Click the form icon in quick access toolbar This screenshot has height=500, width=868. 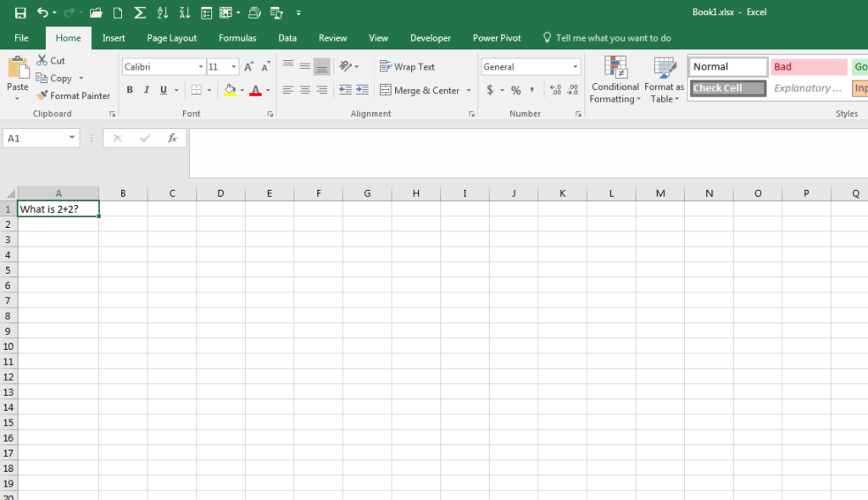(x=207, y=13)
